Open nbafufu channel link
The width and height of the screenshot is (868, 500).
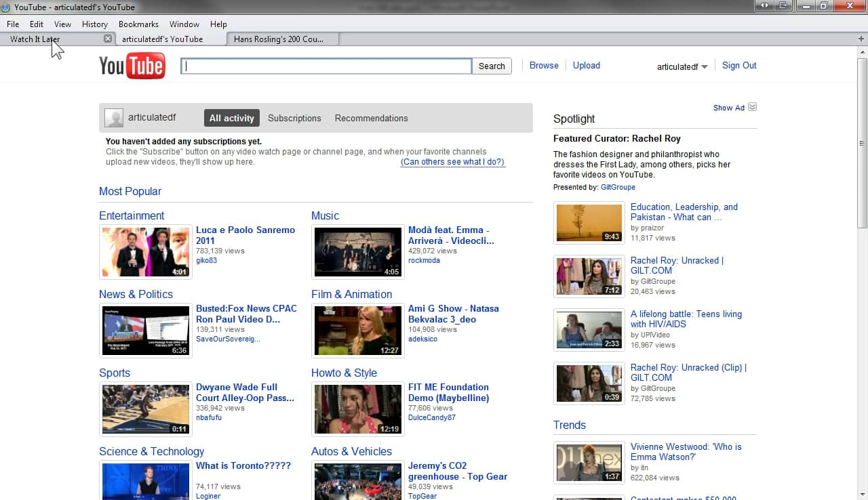tap(209, 417)
